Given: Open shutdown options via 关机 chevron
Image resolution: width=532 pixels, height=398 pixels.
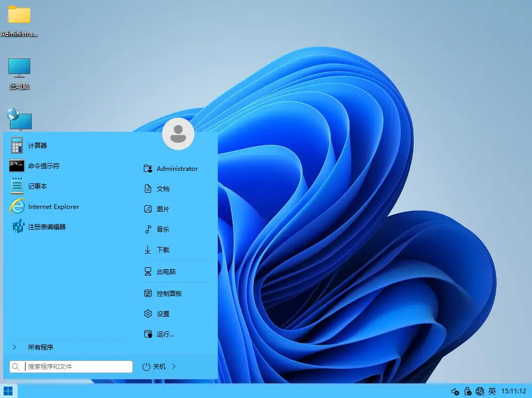Looking at the screenshot, I should [x=174, y=366].
